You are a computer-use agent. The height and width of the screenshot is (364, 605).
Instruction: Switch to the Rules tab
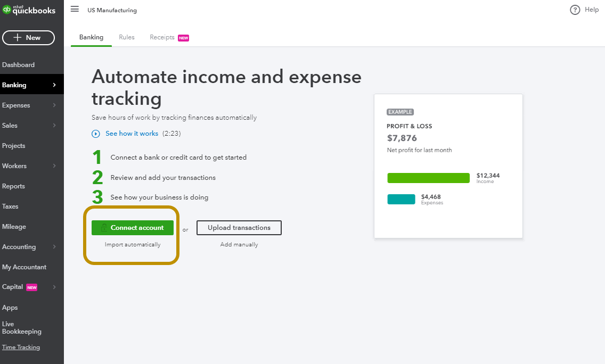point(127,37)
